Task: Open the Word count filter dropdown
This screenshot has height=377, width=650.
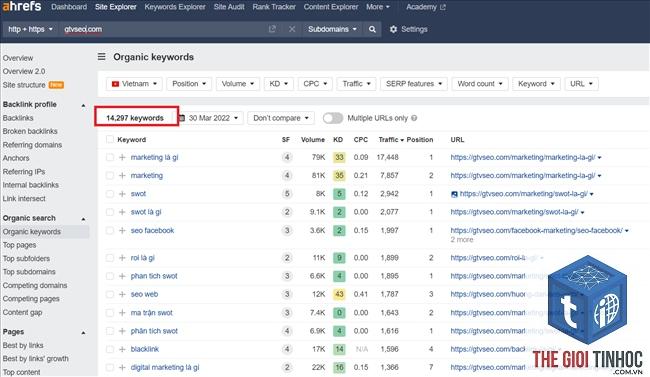Action: point(480,84)
